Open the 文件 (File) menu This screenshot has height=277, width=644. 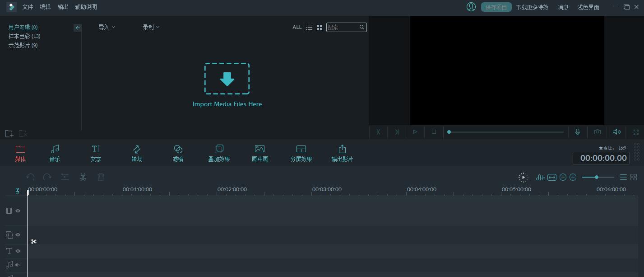(28, 7)
